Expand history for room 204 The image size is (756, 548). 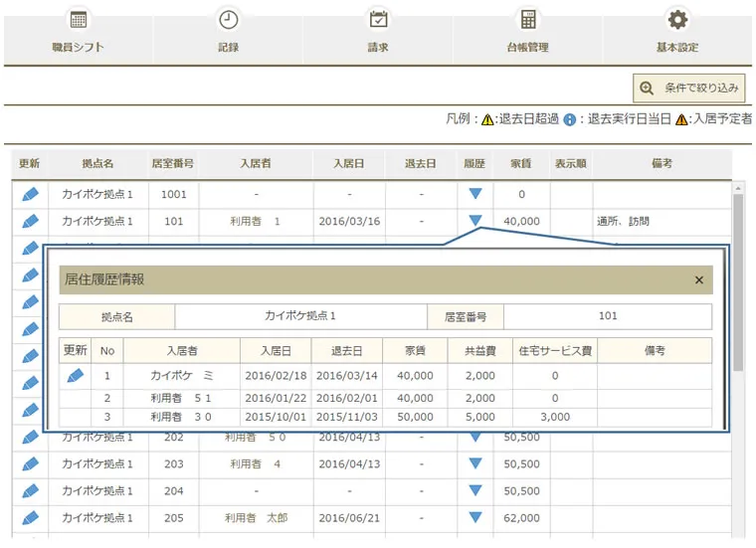(x=475, y=490)
